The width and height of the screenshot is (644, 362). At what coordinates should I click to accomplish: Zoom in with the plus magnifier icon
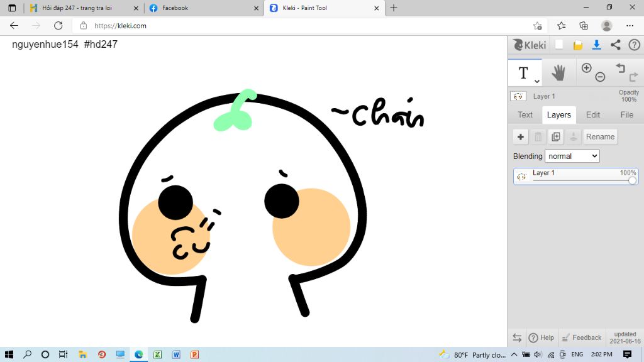587,68
